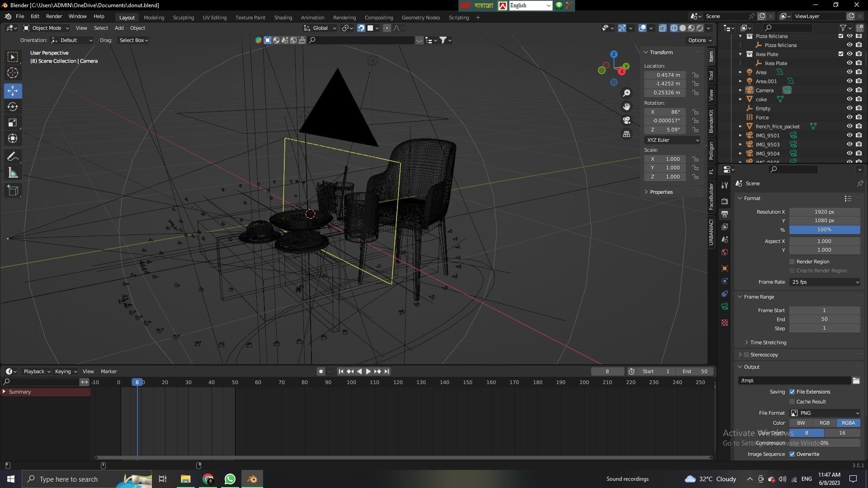Toggle the Overwrite checkbox
The image size is (868, 488).
(x=792, y=454)
